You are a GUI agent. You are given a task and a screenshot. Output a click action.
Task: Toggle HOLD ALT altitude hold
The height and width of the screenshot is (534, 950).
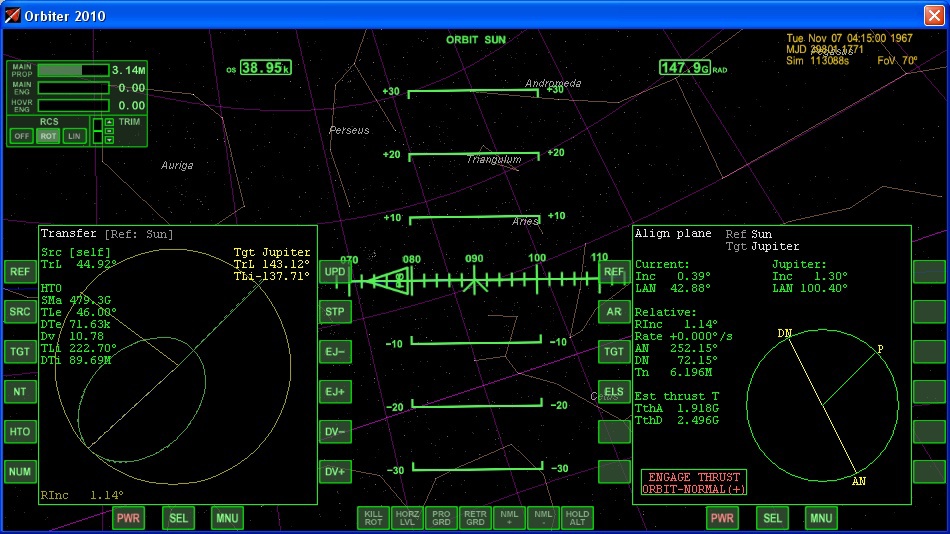[x=577, y=518]
